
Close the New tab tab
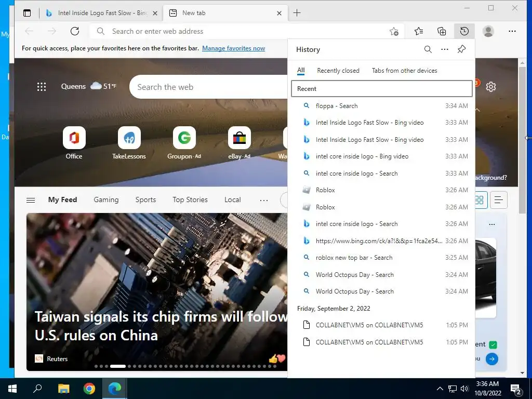coord(279,13)
